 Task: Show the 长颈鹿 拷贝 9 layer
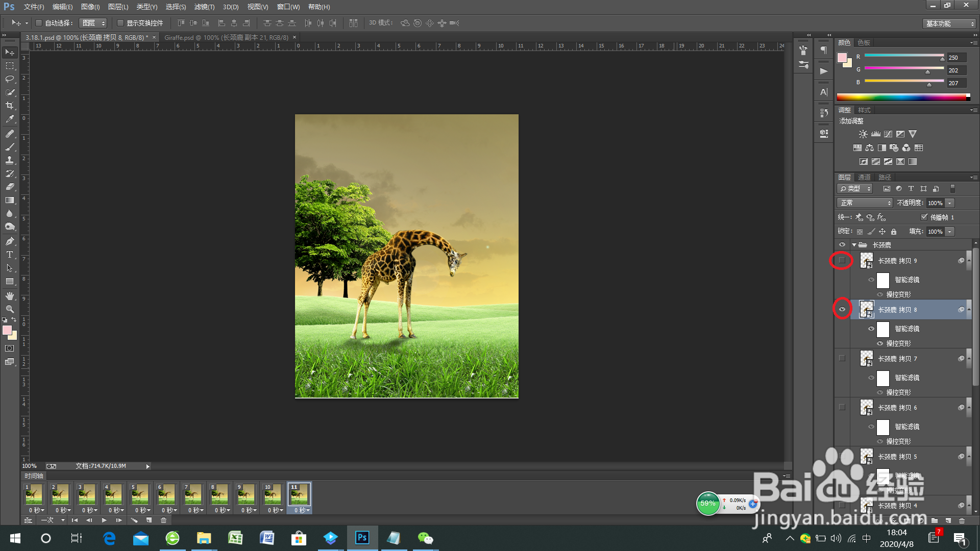point(842,260)
